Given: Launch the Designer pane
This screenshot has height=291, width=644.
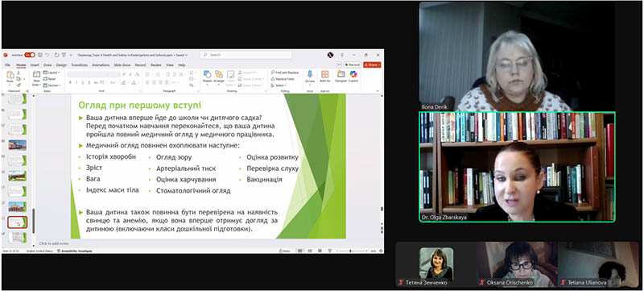Looking at the screenshot, I should pos(341,76).
